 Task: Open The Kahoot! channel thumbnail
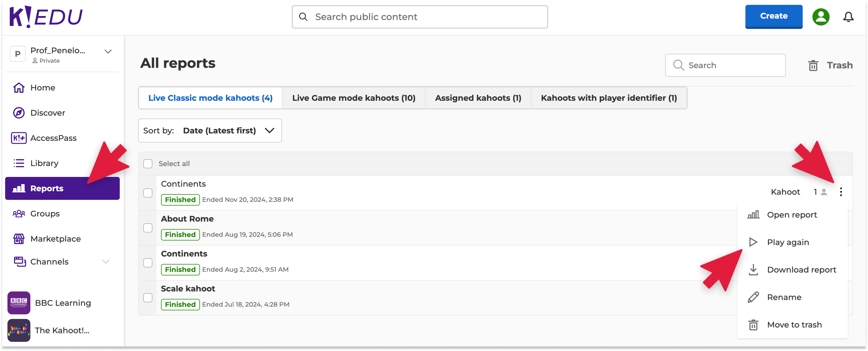pyautogui.click(x=19, y=330)
